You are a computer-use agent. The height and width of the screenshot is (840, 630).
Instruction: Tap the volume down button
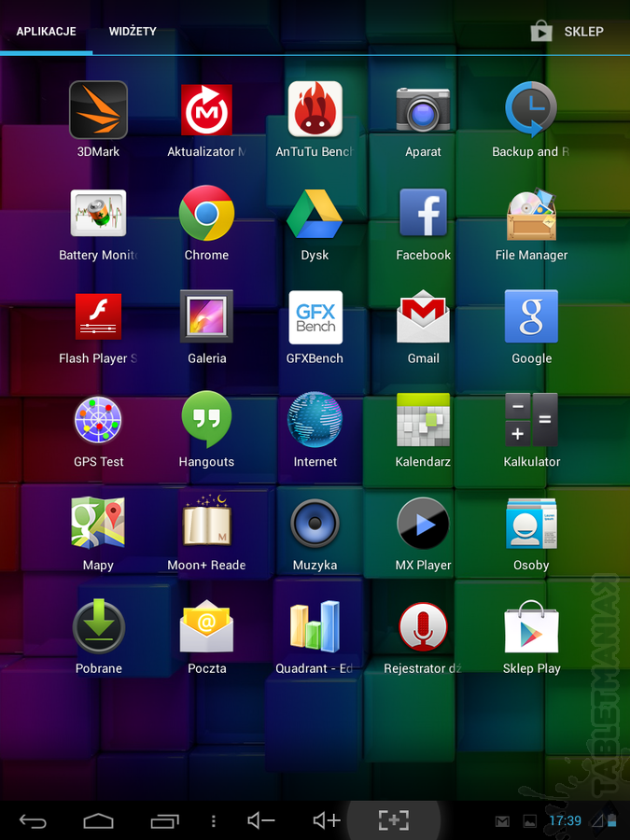tap(261, 820)
